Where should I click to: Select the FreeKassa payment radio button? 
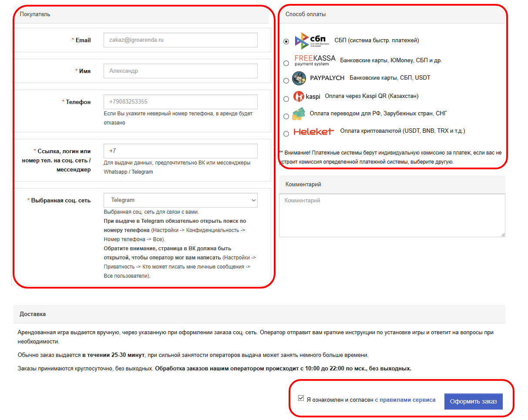tap(286, 63)
